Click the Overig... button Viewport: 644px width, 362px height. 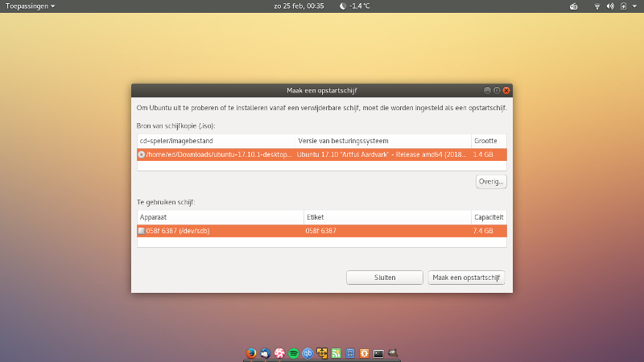tap(491, 182)
